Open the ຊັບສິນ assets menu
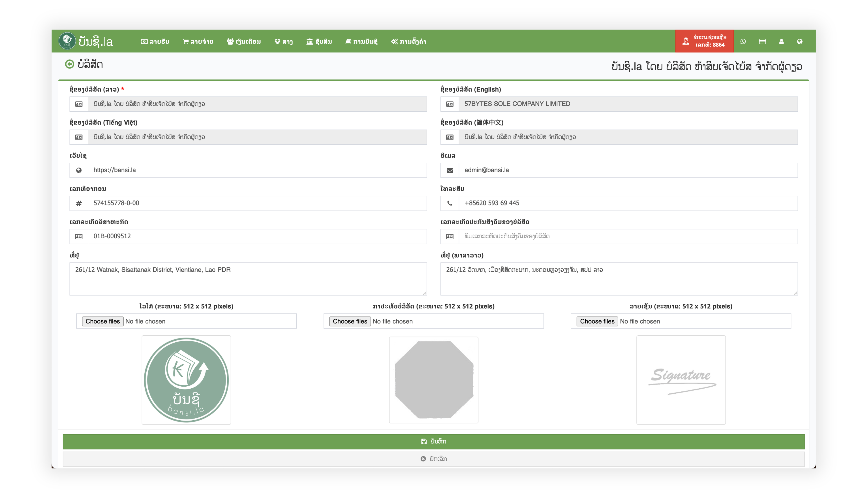Screen dimensions: 868x498 coord(319,41)
